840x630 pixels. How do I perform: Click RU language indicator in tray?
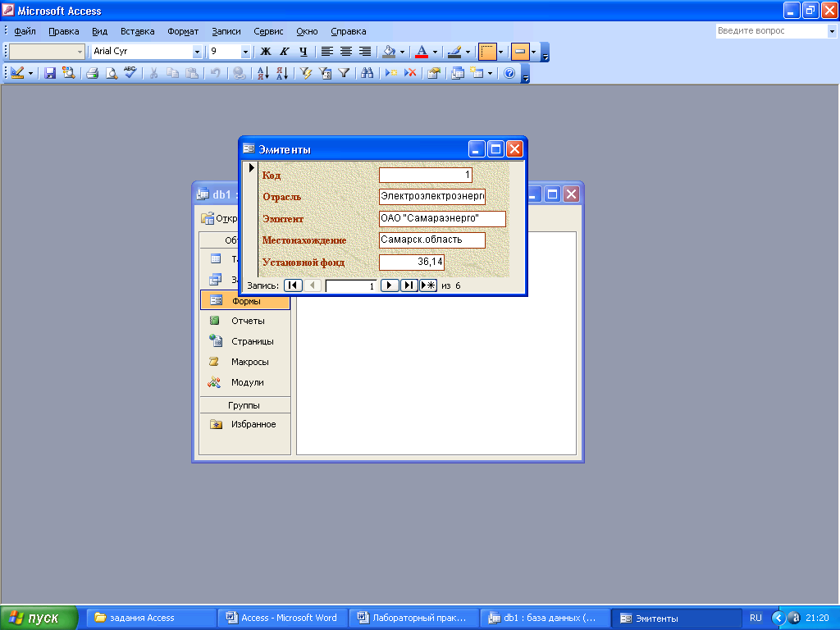pyautogui.click(x=756, y=618)
